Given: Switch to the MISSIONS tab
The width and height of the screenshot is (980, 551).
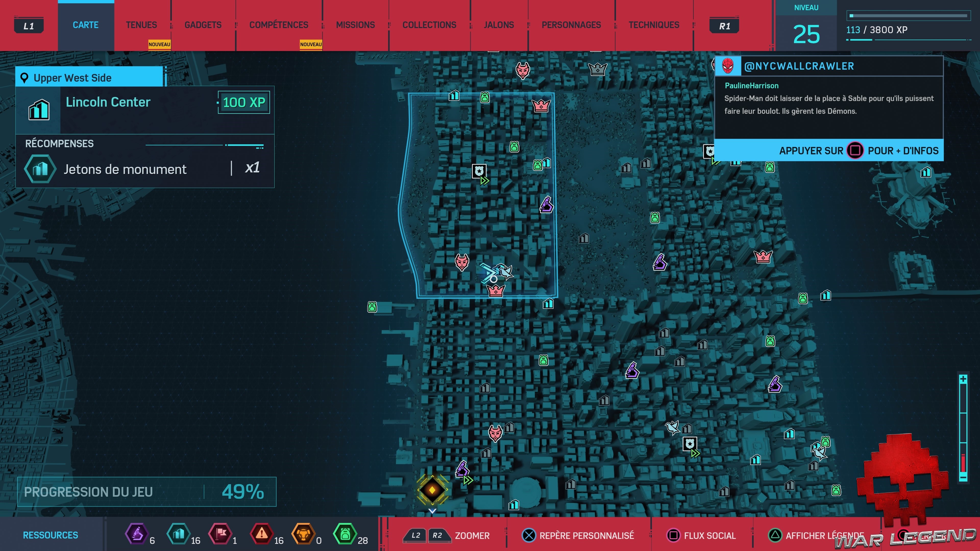Looking at the screenshot, I should [x=355, y=25].
